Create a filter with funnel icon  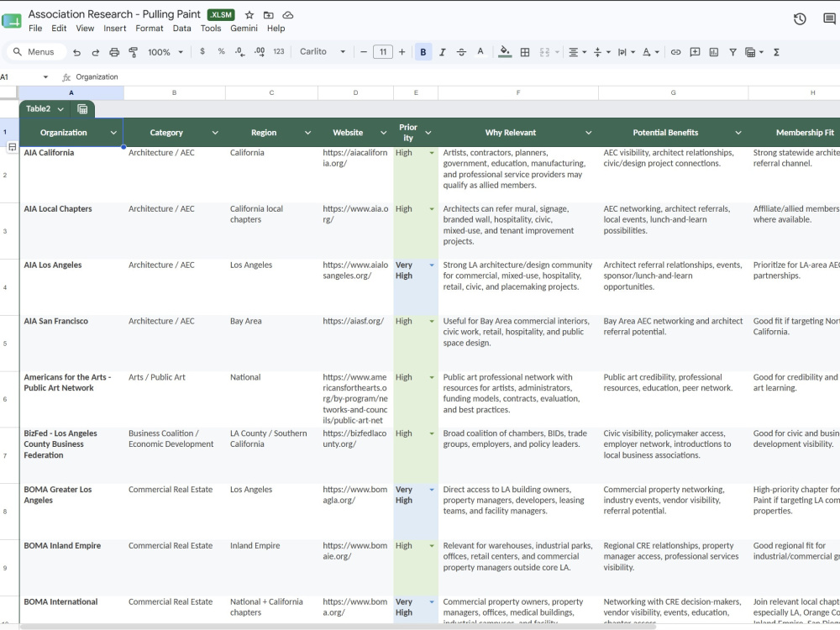pyautogui.click(x=732, y=52)
